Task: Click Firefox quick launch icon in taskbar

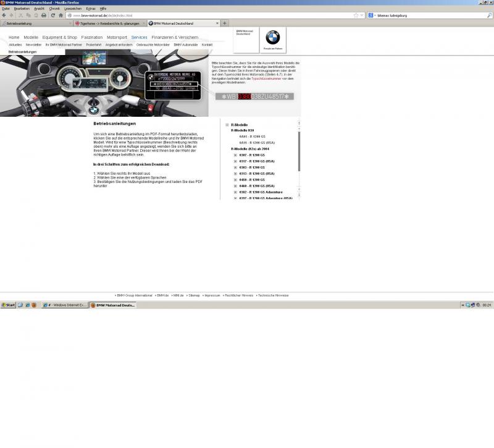Action: [34, 305]
